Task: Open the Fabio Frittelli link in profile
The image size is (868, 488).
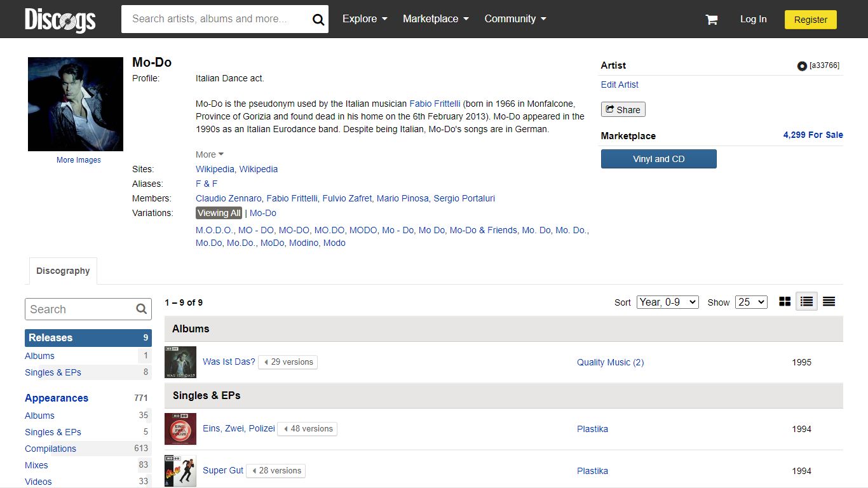Action: click(435, 104)
